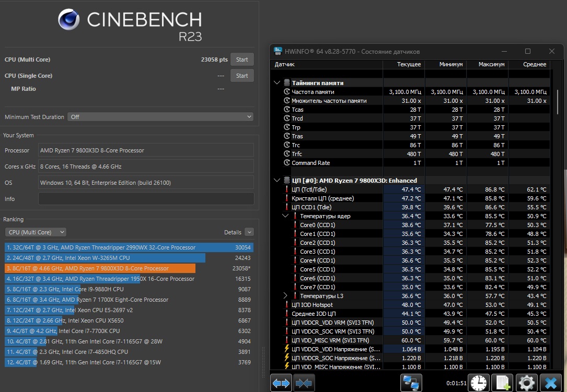Click the 23058 pts multi core score
Viewport: 567px width, 392px height.
pyautogui.click(x=214, y=60)
